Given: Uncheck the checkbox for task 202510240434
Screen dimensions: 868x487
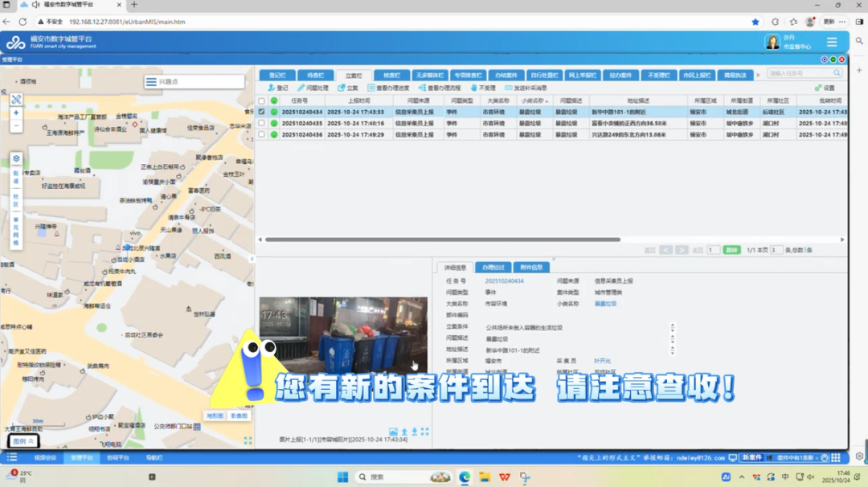Looking at the screenshot, I should click(261, 112).
